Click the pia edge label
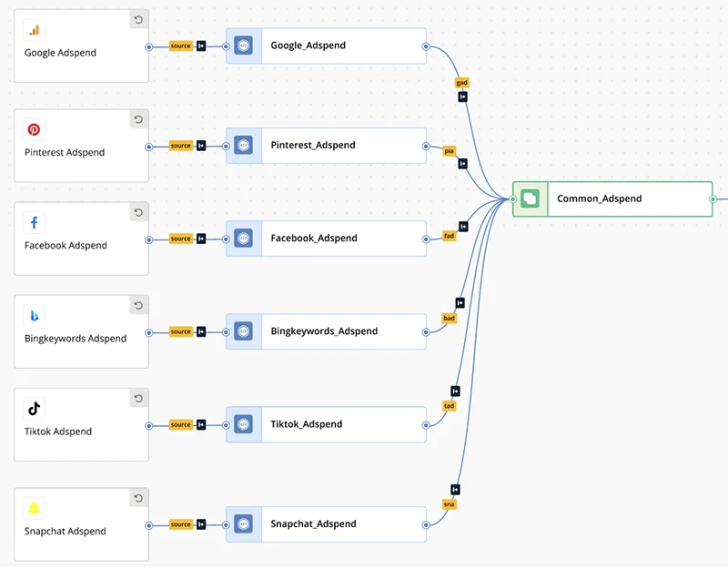Viewport: 728px width, 569px height. (449, 151)
